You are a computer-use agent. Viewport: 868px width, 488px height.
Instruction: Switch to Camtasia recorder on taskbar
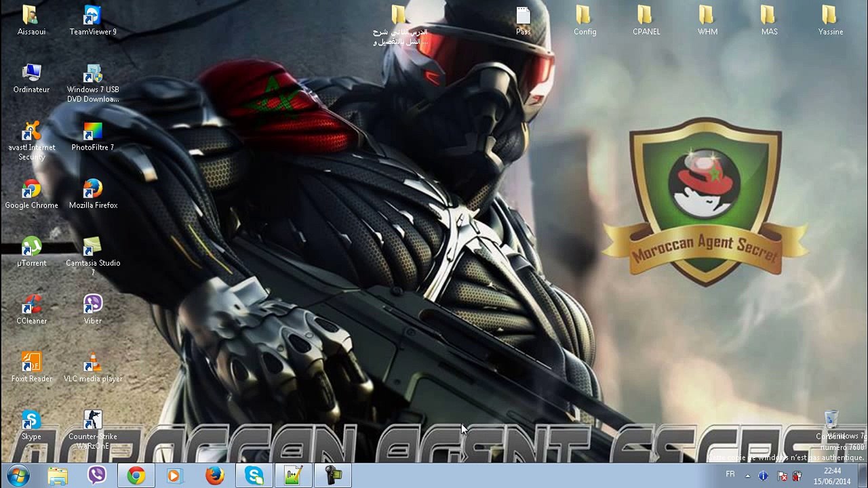pos(333,476)
